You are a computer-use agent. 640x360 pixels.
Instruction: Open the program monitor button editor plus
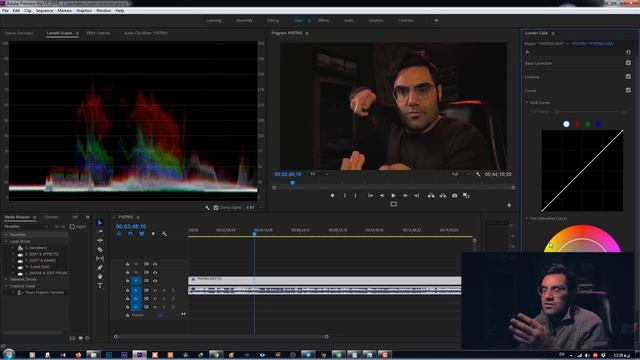point(509,205)
